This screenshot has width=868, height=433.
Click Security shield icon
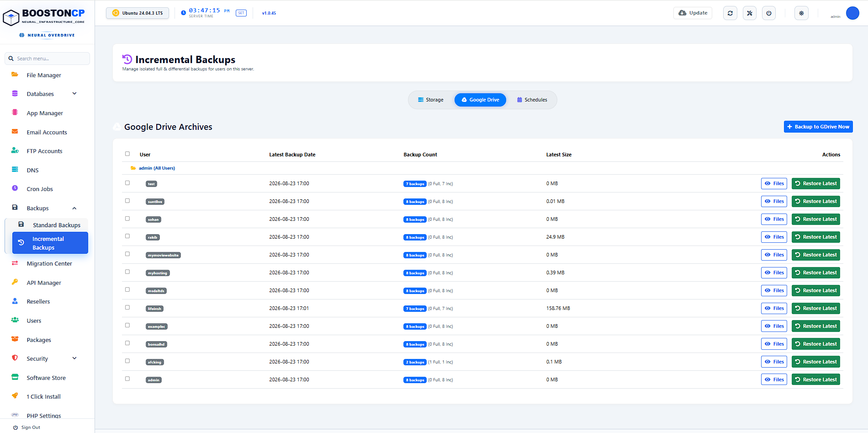click(15, 358)
